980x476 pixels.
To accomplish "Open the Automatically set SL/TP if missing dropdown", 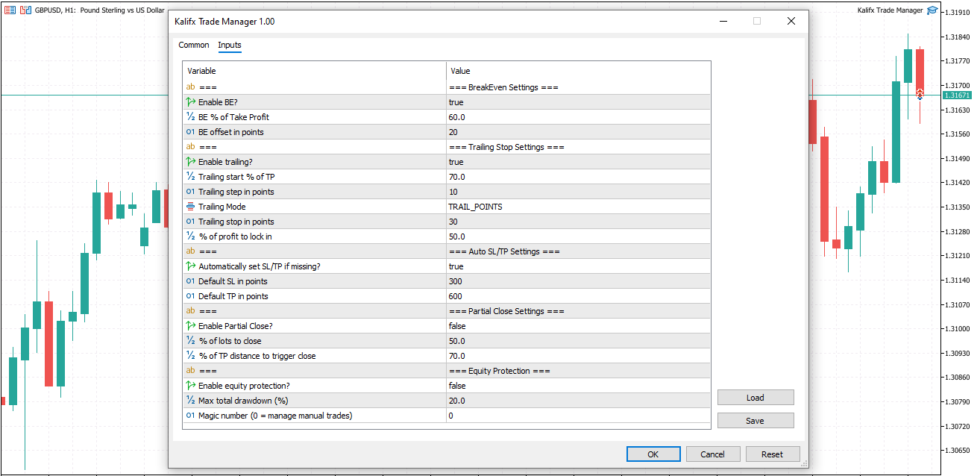I will click(x=522, y=266).
